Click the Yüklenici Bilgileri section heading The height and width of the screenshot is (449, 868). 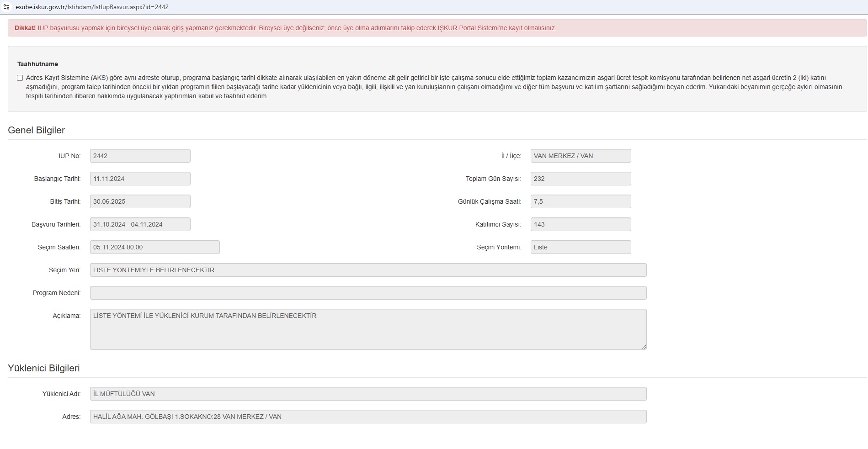click(44, 368)
